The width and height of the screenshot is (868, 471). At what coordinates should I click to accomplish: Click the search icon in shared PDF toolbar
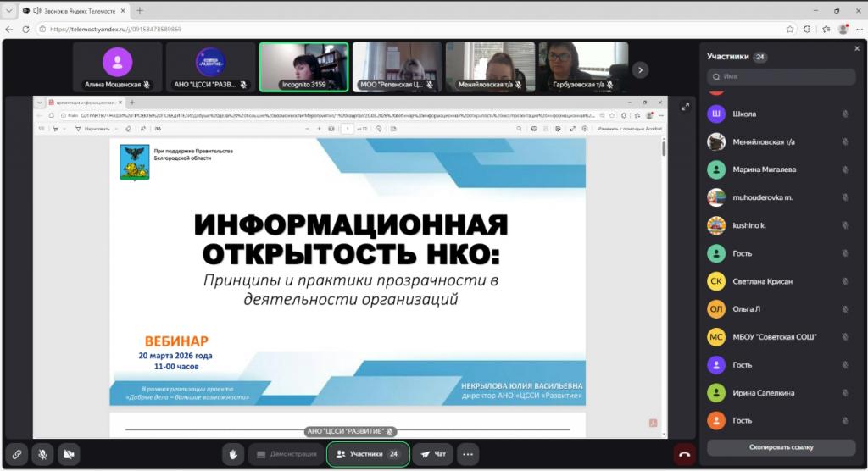(519, 129)
